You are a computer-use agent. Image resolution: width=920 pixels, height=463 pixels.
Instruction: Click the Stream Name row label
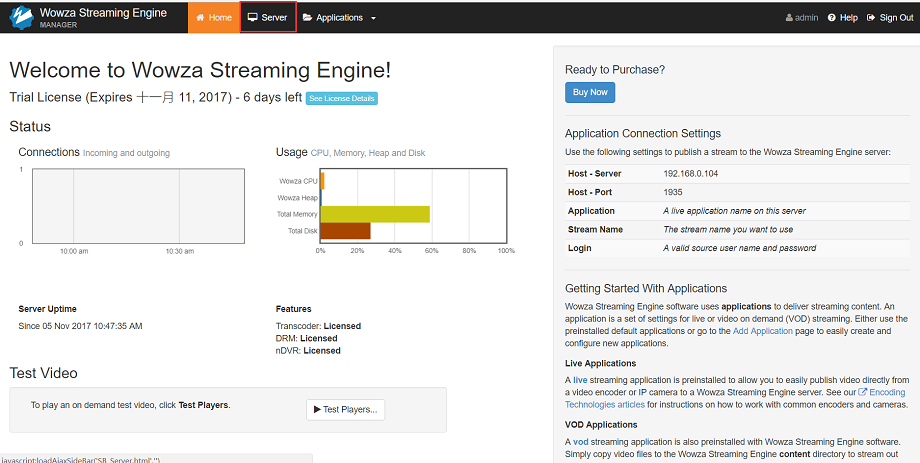click(x=596, y=229)
